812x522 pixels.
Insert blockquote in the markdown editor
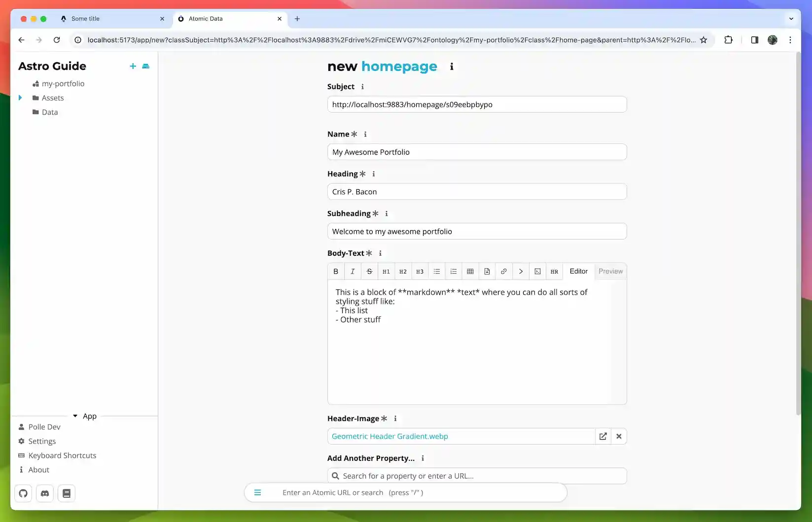pyautogui.click(x=521, y=272)
